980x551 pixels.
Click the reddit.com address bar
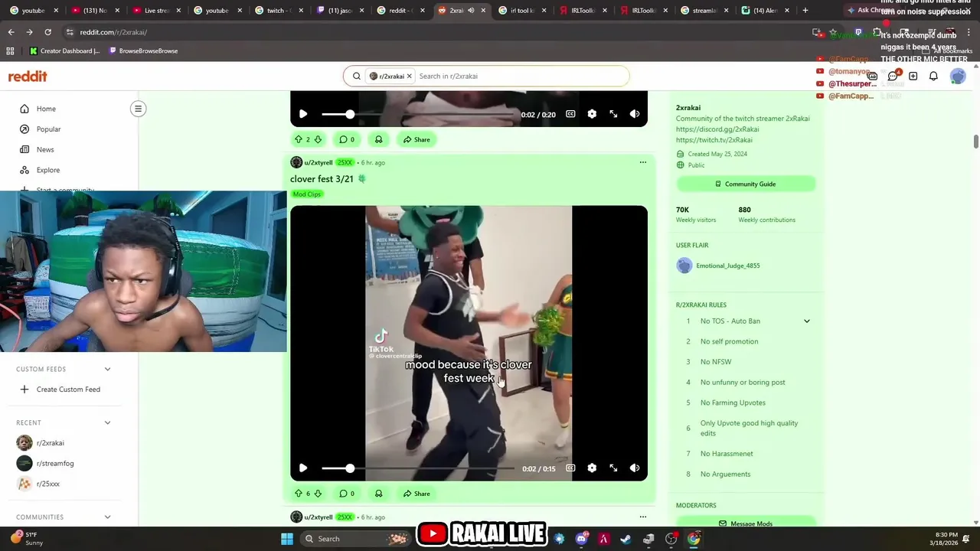(429, 32)
